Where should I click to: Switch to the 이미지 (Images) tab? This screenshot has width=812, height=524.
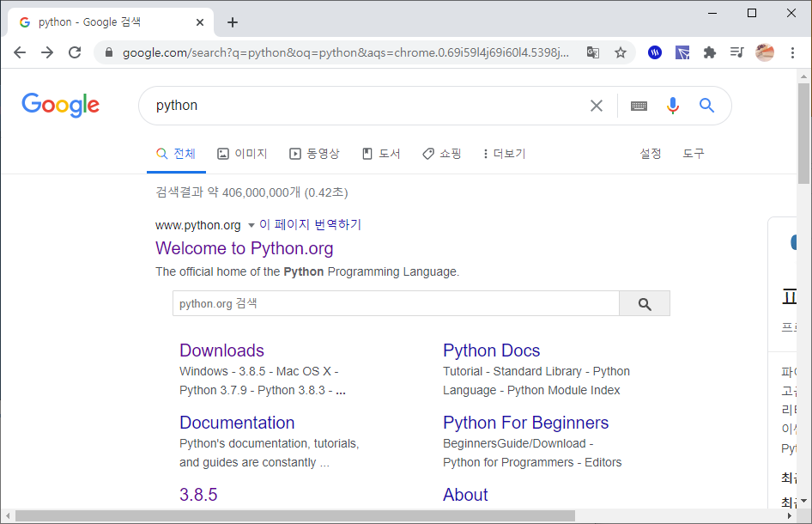point(242,154)
